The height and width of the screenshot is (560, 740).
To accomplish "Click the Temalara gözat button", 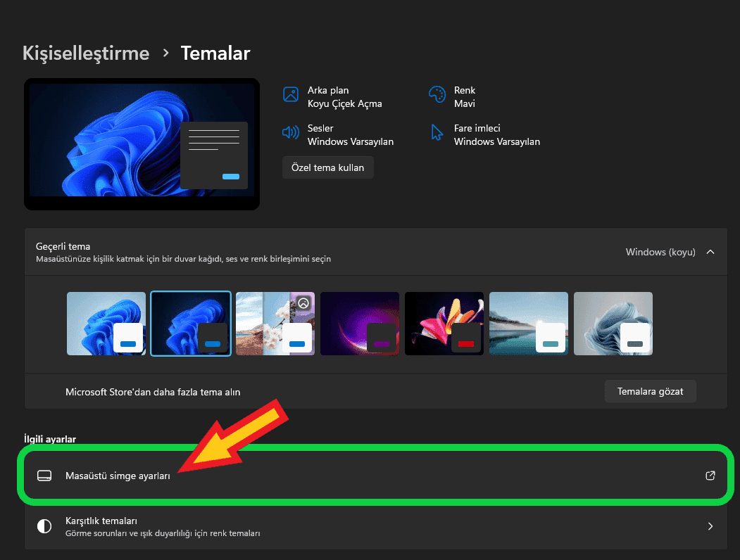I will click(650, 391).
